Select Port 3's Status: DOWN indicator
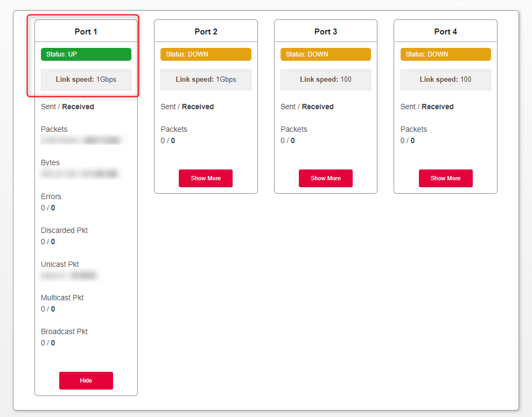This screenshot has width=532, height=417. click(x=326, y=54)
